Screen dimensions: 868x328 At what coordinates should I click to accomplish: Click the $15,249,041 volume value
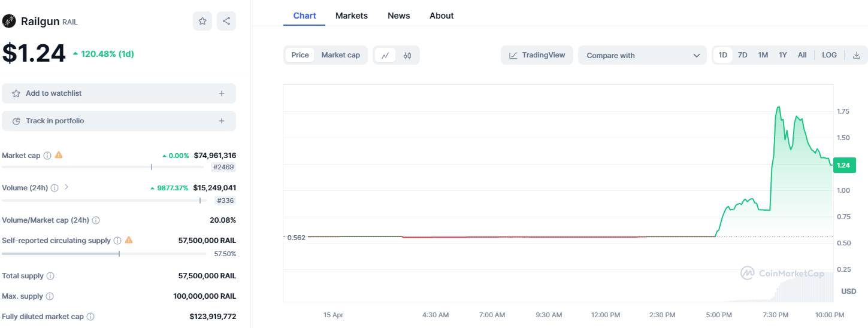(214, 188)
